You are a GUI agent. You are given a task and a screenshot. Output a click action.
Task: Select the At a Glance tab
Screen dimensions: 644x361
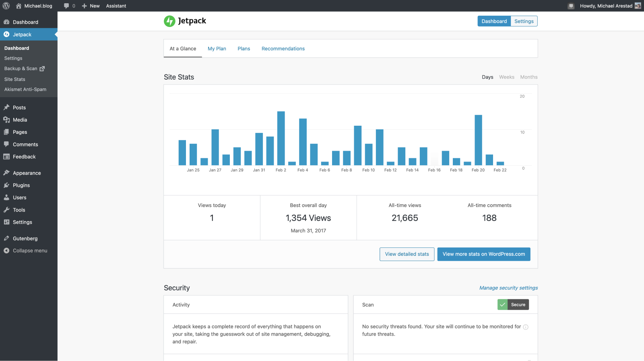(183, 49)
